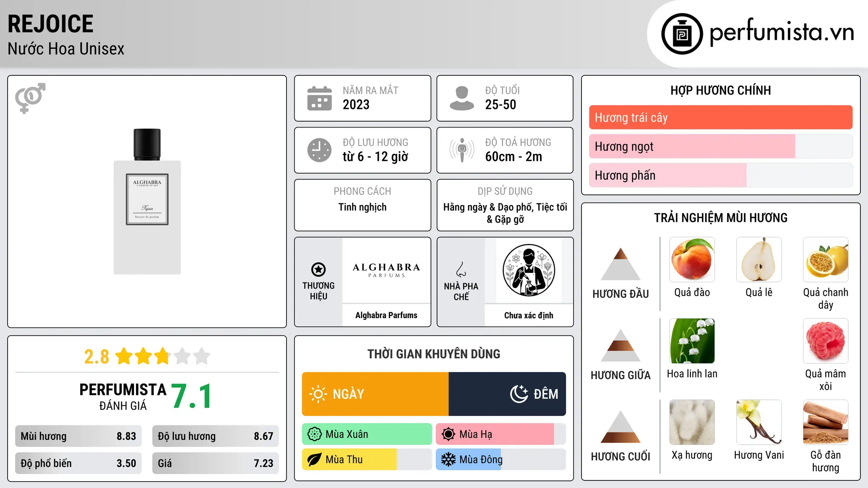
Task: Click the Hương ngọt accord bar
Action: coord(721,146)
